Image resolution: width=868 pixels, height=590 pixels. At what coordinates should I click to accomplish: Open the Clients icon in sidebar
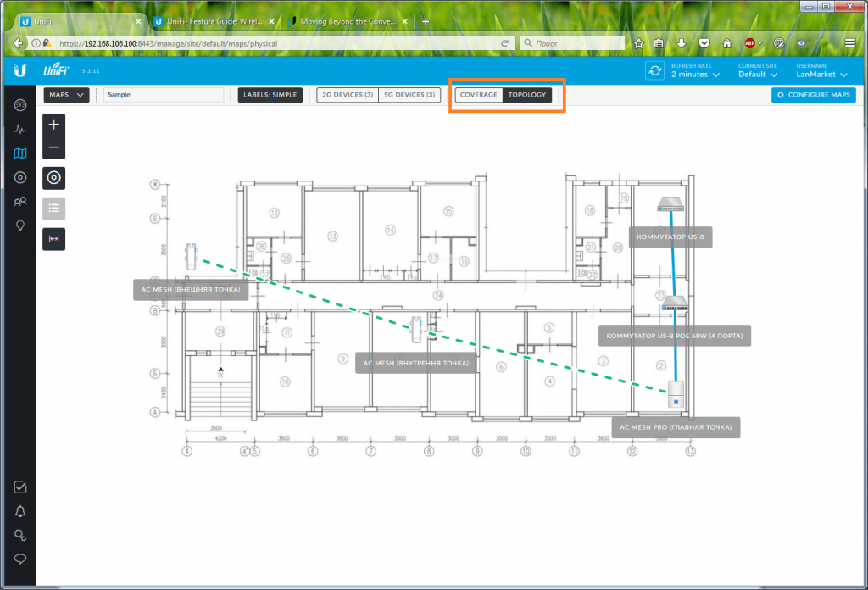(20, 202)
